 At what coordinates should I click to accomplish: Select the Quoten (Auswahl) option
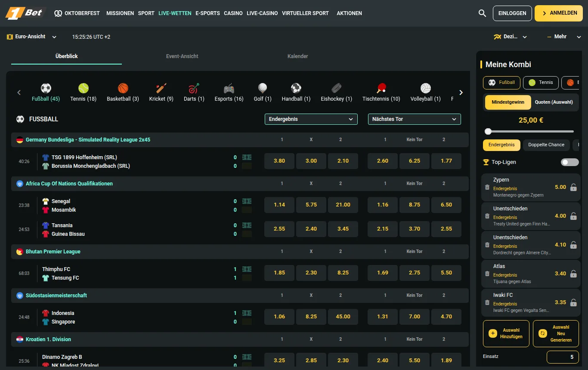[554, 102]
